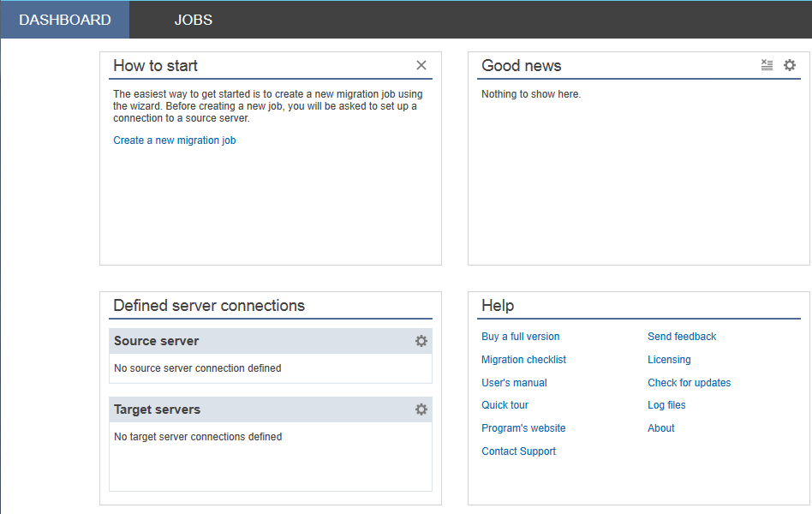The image size is (812, 514).
Task: Open the Send feedback link
Action: pyautogui.click(x=682, y=337)
